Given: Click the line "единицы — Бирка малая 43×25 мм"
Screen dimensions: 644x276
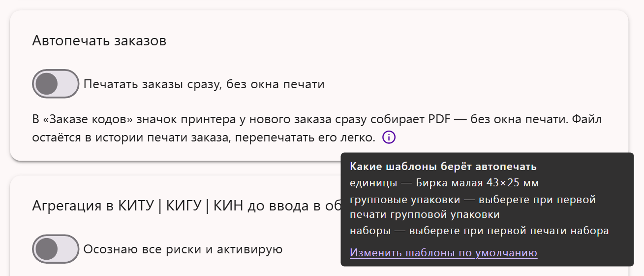Looking at the screenshot, I should (x=444, y=183).
